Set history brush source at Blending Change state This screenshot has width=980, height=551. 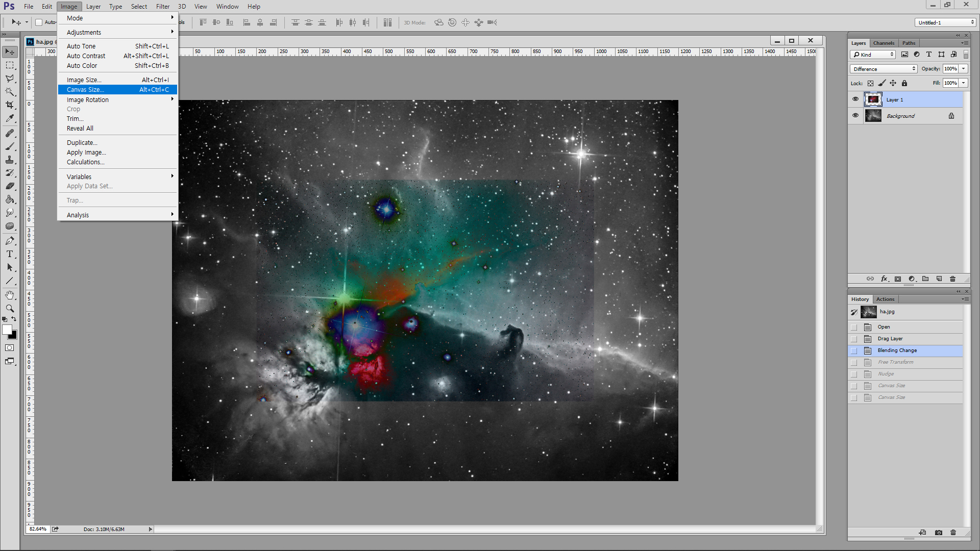click(854, 350)
